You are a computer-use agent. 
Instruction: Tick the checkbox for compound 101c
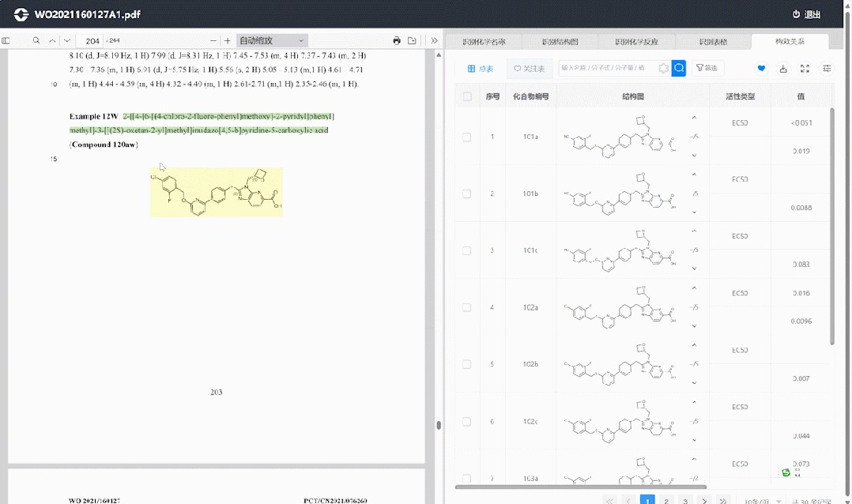[x=467, y=251]
